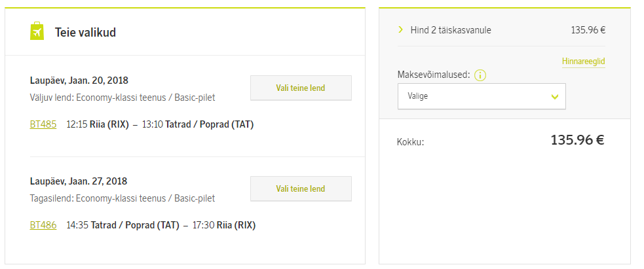Click the 13:10 Tatrad / Poprad arrival text
Viewport: 644px width, 269px height.
tap(198, 124)
